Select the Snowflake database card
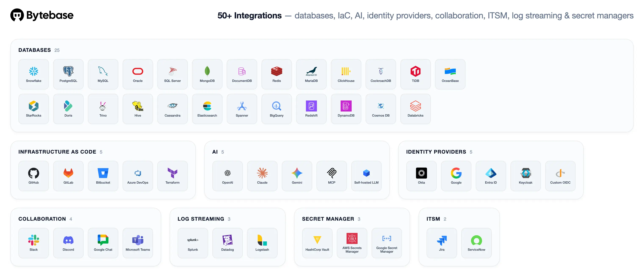The width and height of the screenshot is (644, 278). tap(33, 74)
